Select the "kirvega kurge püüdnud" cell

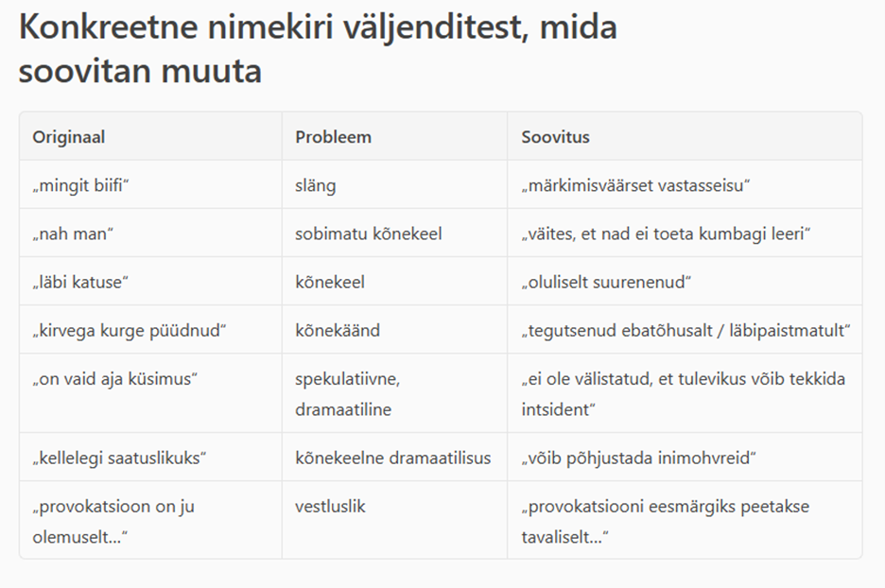130,330
